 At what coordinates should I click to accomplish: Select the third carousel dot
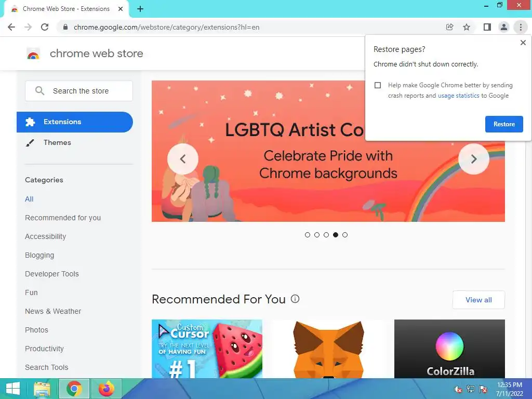click(326, 235)
